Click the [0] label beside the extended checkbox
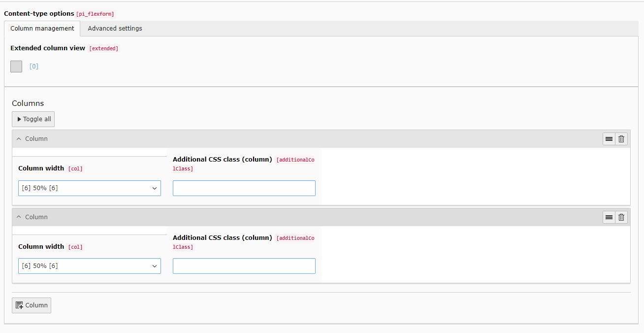 point(34,67)
